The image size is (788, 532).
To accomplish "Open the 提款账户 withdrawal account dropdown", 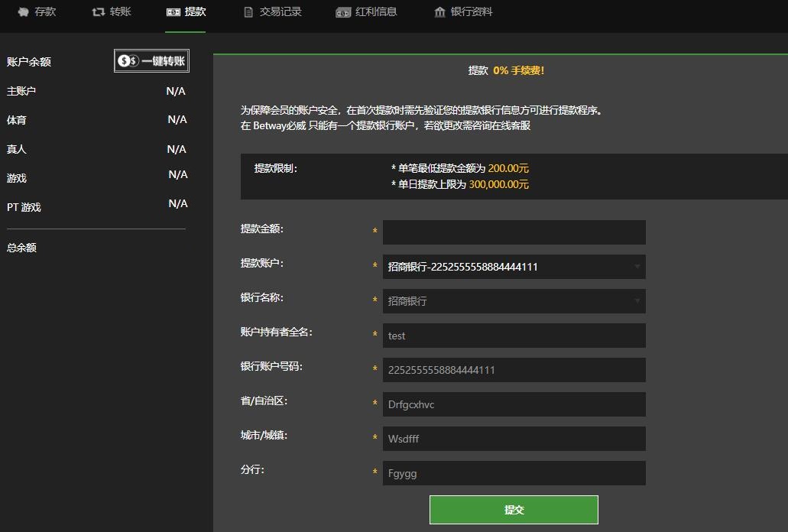I will pyautogui.click(x=514, y=266).
